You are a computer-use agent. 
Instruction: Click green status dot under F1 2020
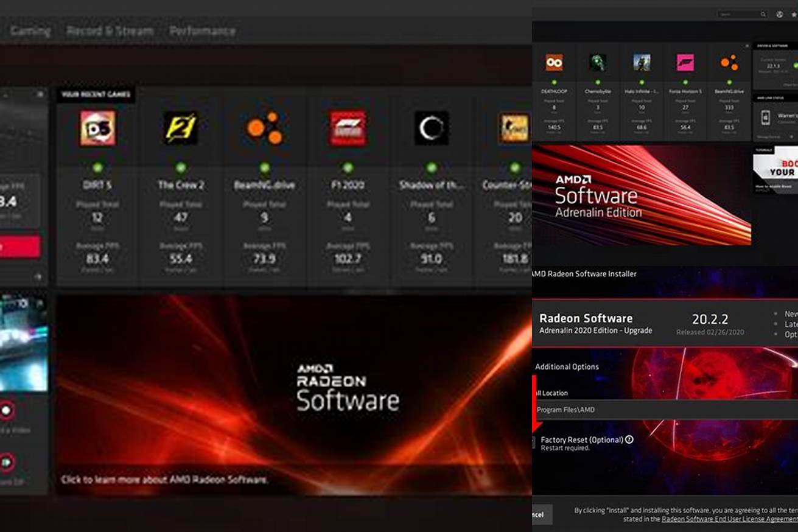(348, 167)
